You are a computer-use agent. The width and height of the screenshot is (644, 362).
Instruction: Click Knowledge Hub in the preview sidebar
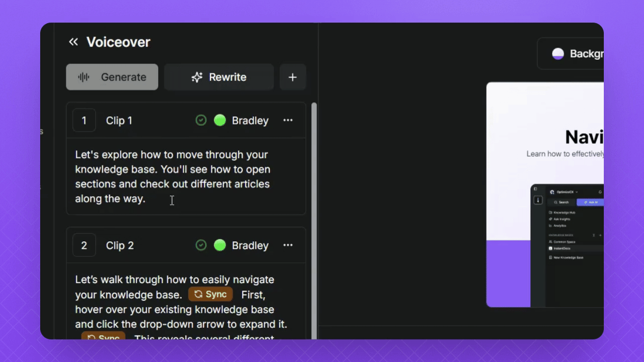tap(562, 213)
